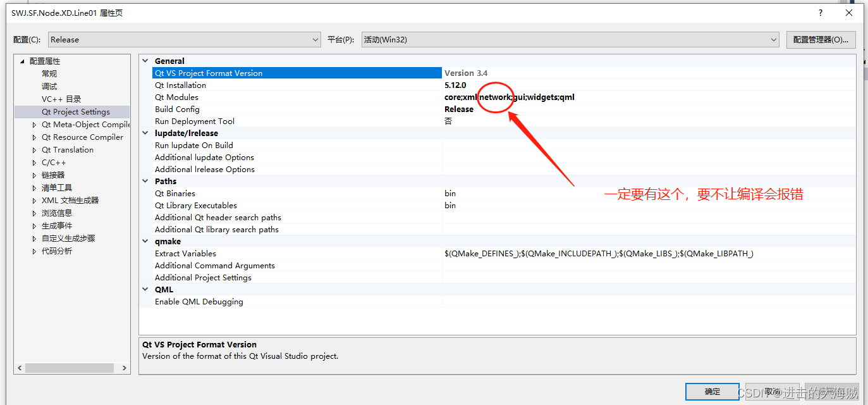Expand the 代码分析 node arrow
Viewport: 868px width, 405px height.
[35, 251]
